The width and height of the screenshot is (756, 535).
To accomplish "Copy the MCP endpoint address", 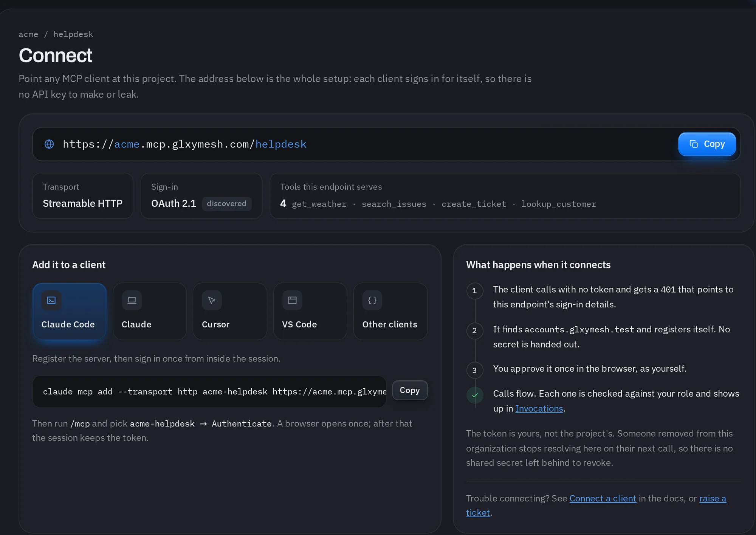I will click(x=707, y=144).
